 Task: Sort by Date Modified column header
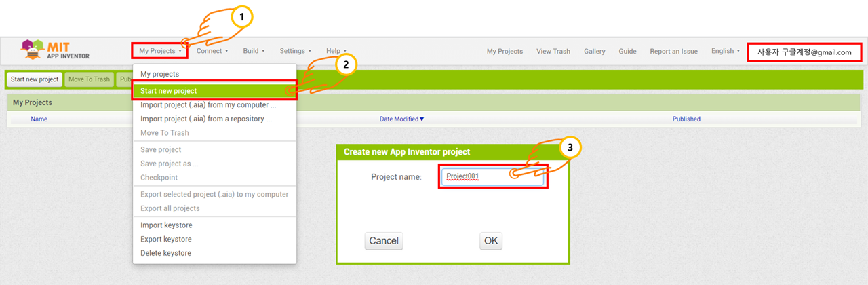[401, 119]
